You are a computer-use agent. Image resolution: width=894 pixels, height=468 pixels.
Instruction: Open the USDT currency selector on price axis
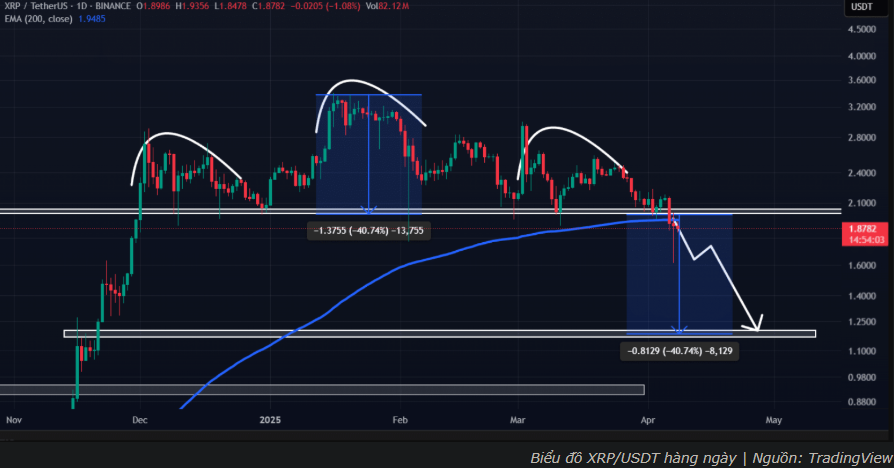point(862,7)
